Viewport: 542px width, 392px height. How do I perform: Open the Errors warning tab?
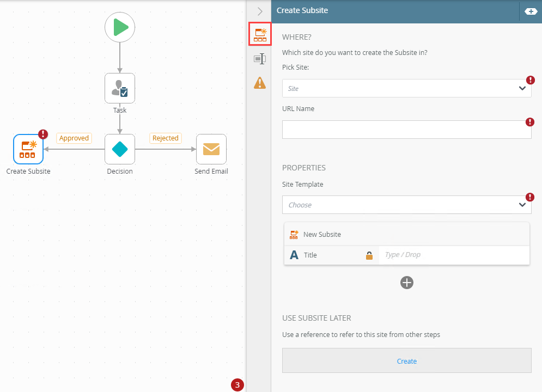coord(260,83)
